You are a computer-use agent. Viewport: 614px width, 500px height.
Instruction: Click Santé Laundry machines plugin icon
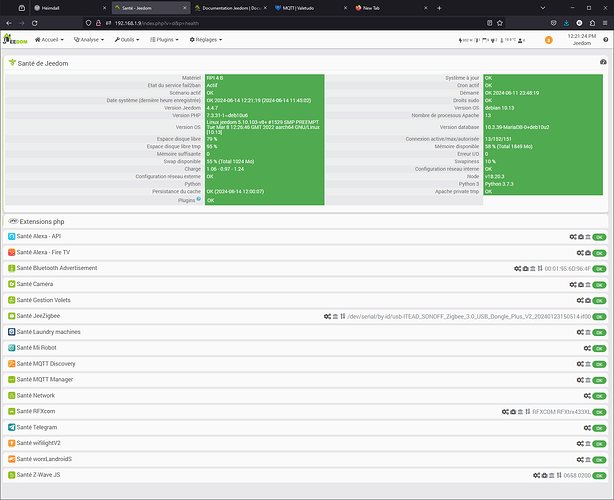pyautogui.click(x=12, y=332)
